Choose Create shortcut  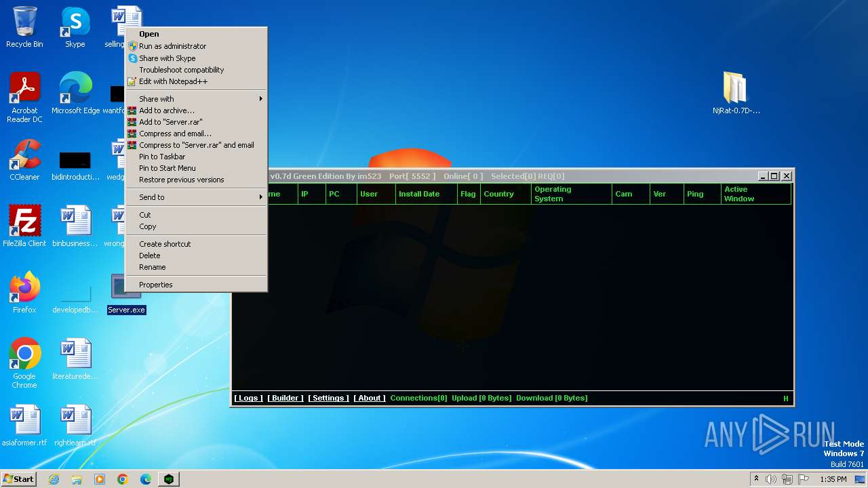coord(197,244)
